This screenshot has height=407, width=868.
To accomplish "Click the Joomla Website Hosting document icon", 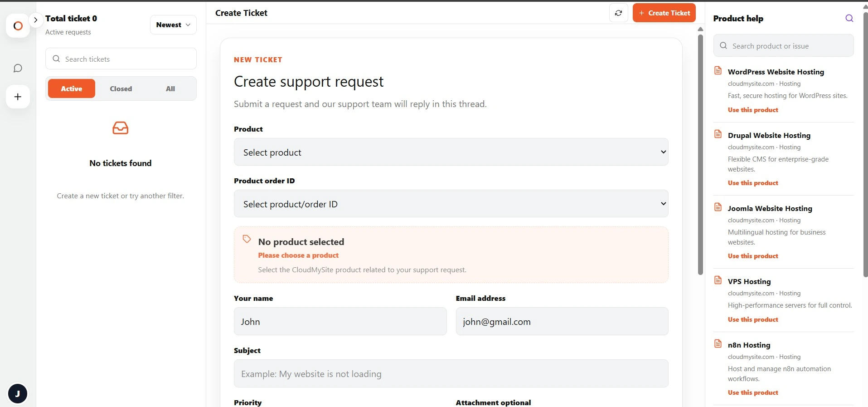I will click(718, 207).
